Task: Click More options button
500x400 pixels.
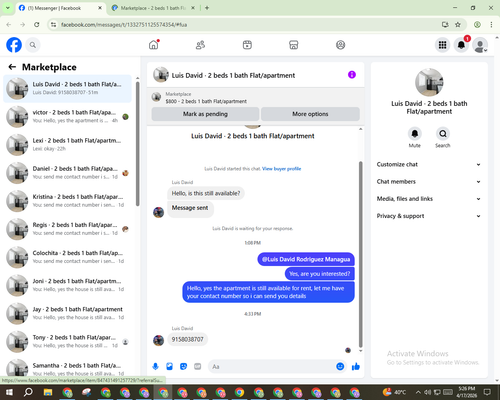Action: [310, 114]
